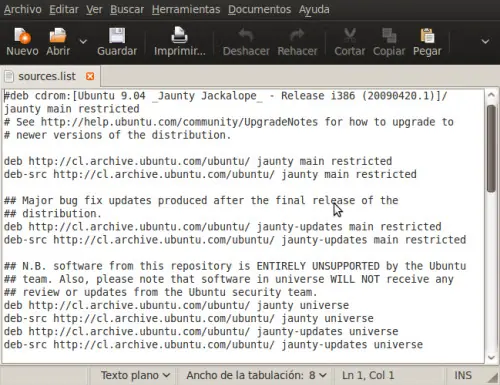Click '## review or updates from' line
This screenshot has width=500, height=385.
click(160, 292)
